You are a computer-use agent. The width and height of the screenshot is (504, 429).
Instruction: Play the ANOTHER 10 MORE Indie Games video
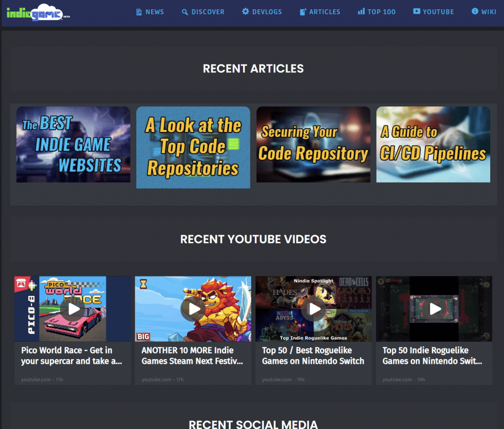(193, 309)
